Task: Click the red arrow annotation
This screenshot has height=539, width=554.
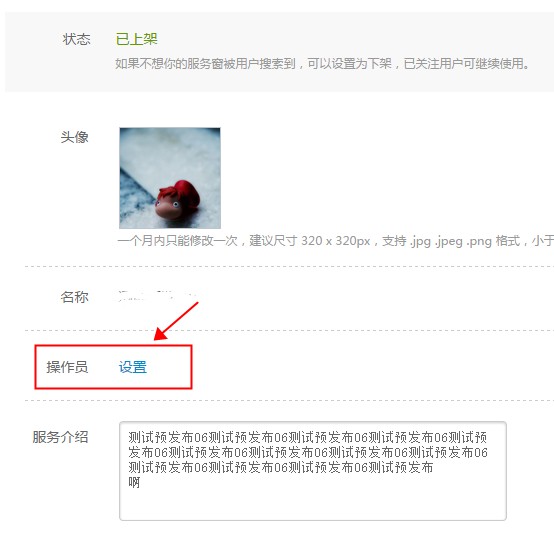Action: (x=176, y=321)
